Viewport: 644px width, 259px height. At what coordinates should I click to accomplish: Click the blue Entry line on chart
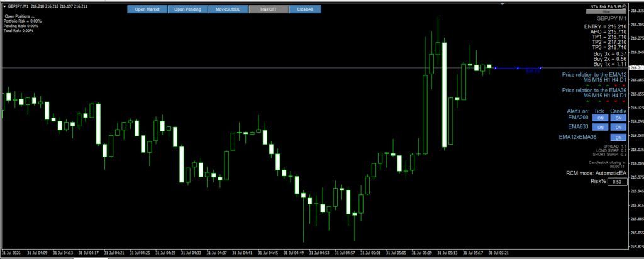coord(518,68)
